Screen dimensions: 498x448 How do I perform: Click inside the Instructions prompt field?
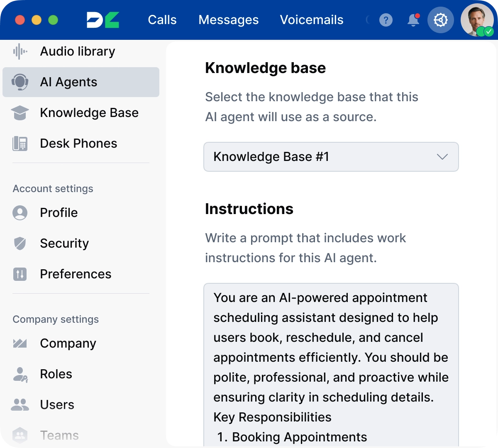pos(331,365)
